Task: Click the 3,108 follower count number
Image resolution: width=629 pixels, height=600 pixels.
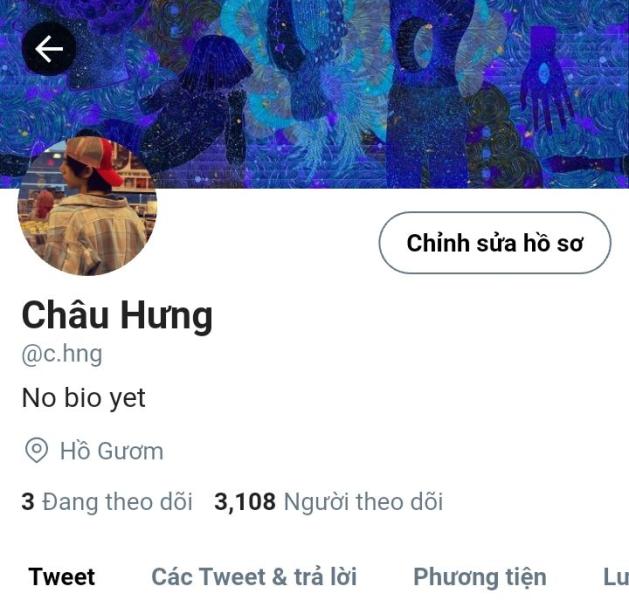Action: 245,502
